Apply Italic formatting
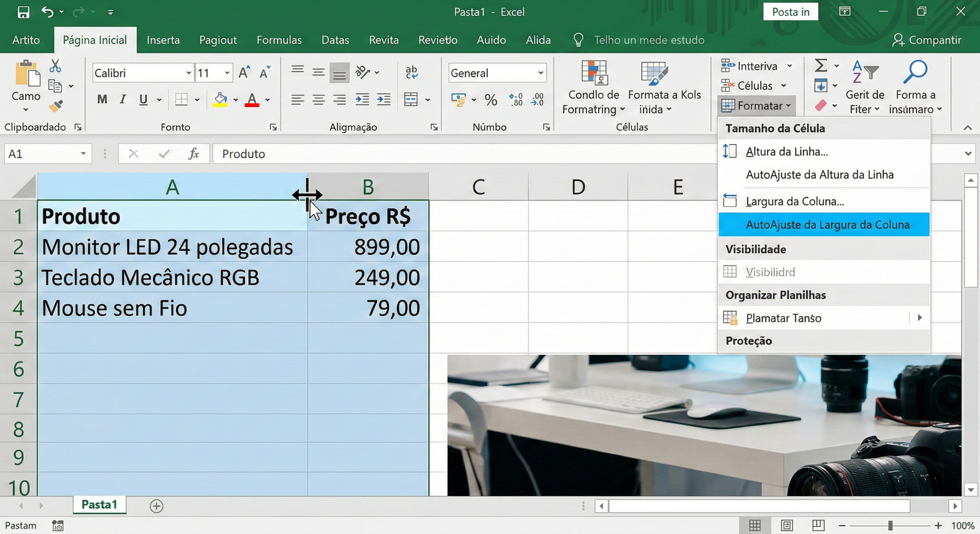Viewport: 980px width, 534px height. (123, 100)
